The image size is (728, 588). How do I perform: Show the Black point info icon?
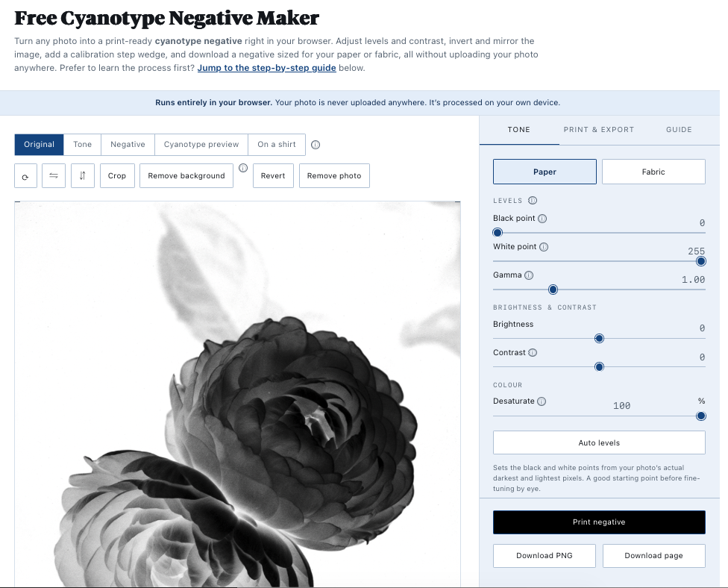542,219
